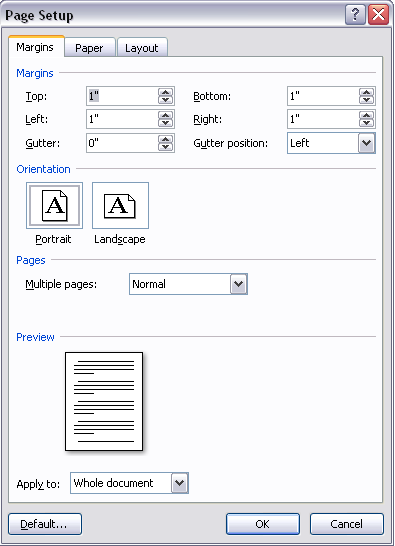Switch to the Layout tab
Viewport: 395px width, 546px height.
[142, 48]
